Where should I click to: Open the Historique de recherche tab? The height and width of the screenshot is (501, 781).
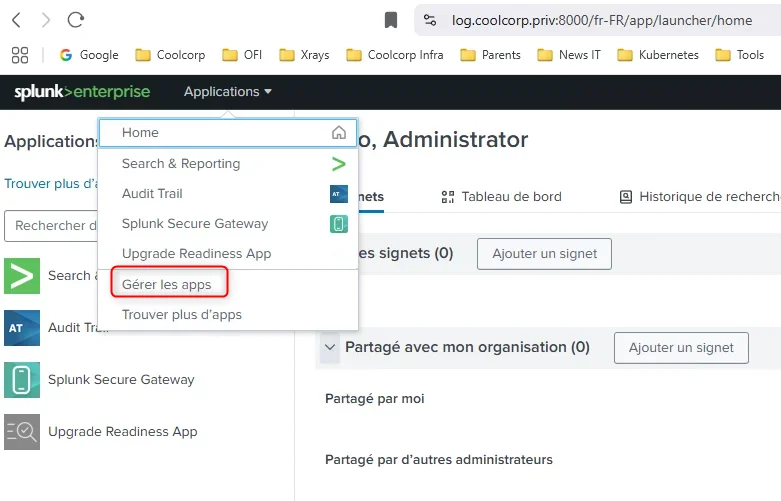(x=700, y=197)
